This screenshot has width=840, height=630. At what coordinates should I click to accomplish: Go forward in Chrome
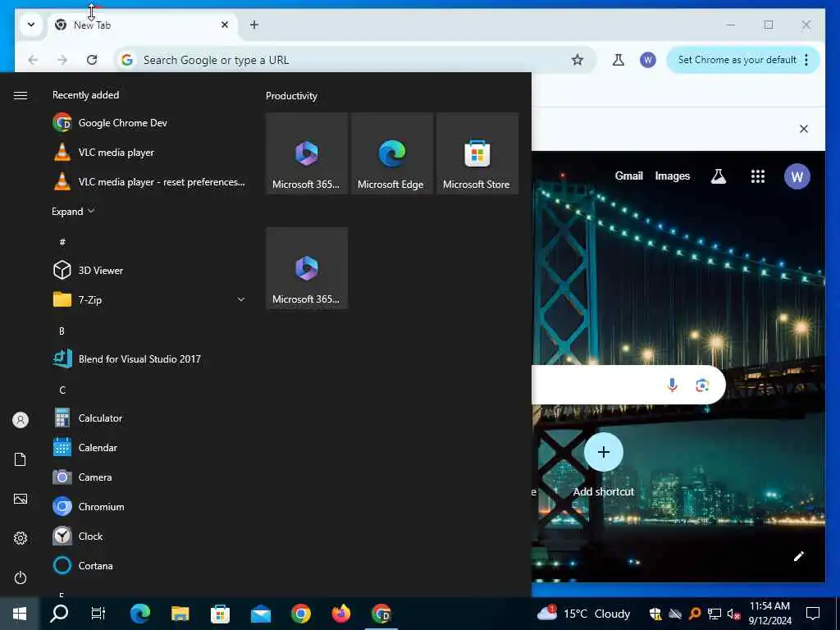(x=62, y=60)
